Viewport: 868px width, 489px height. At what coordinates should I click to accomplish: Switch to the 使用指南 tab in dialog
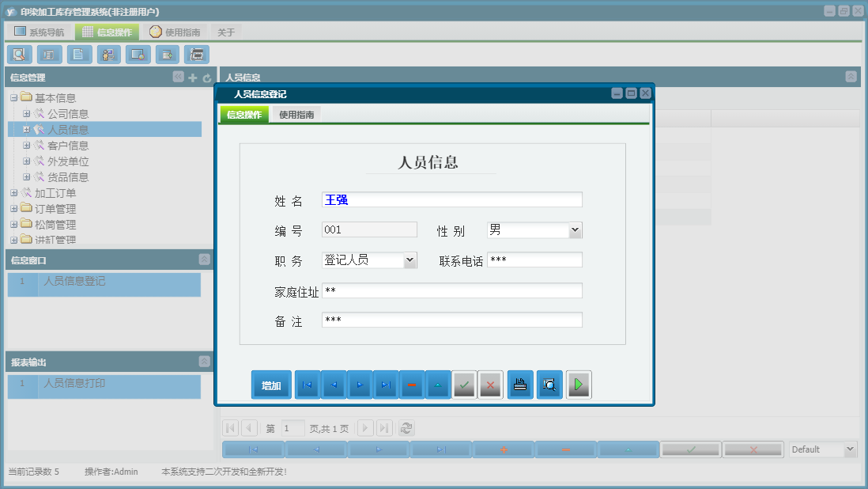pyautogui.click(x=296, y=115)
